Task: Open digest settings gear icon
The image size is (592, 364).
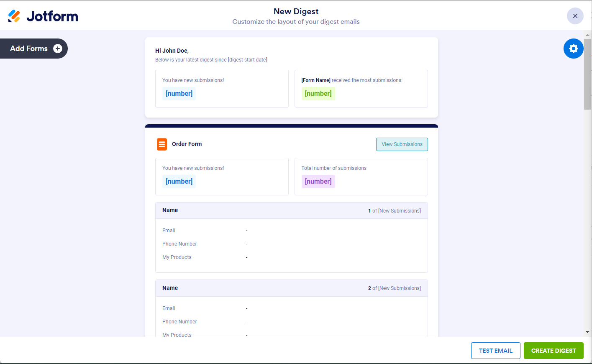Action: [573, 49]
